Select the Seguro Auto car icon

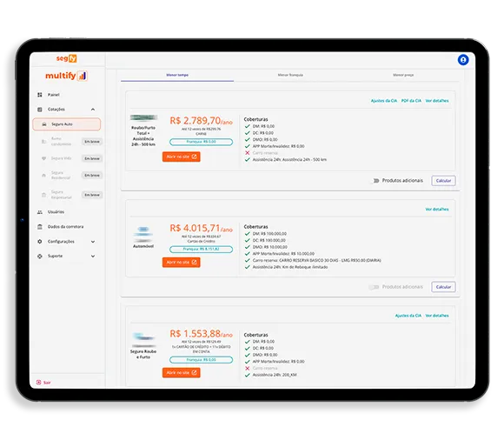click(44, 124)
